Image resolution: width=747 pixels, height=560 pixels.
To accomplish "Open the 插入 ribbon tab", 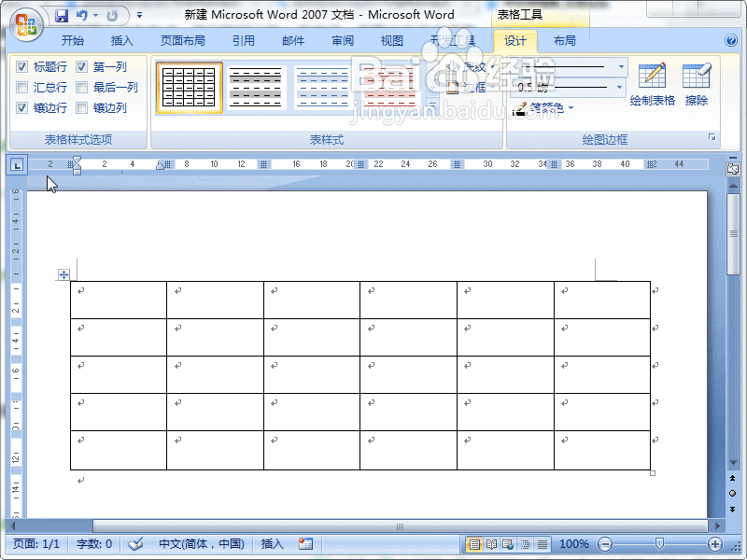I will point(121,40).
